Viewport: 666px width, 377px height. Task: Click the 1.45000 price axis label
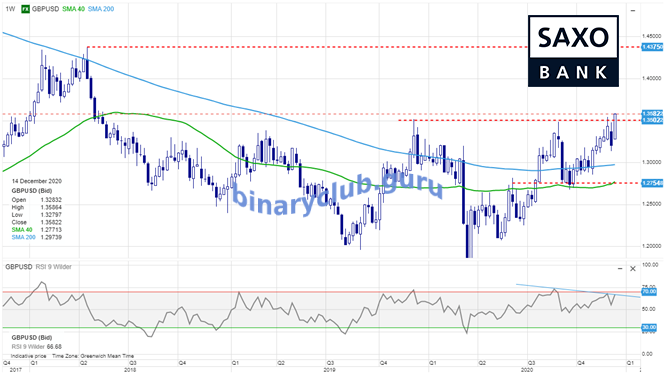coord(652,36)
